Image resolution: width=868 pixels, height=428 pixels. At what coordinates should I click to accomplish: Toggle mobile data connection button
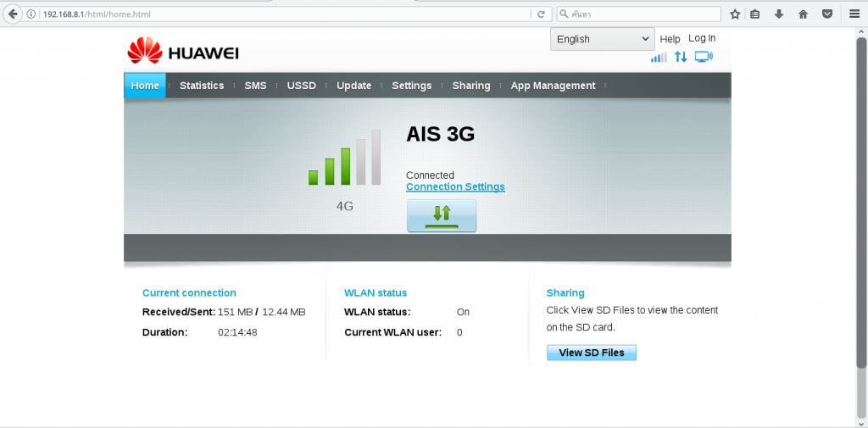click(x=441, y=215)
